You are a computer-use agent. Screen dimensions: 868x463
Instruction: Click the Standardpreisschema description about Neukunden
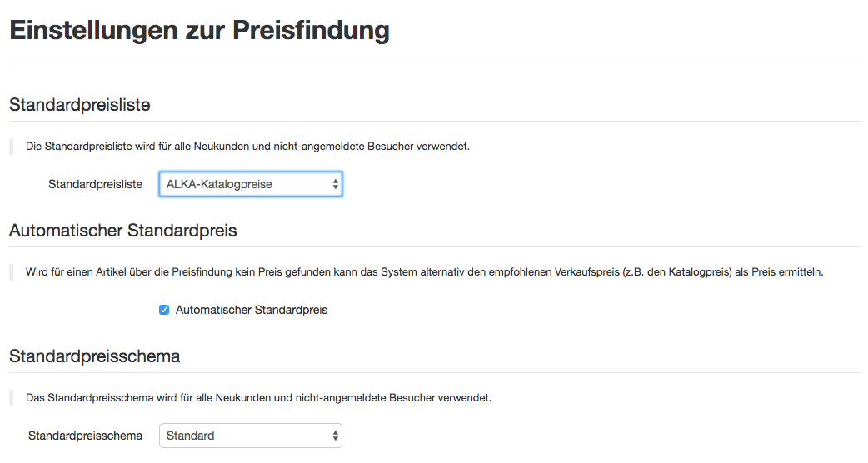[258, 397]
